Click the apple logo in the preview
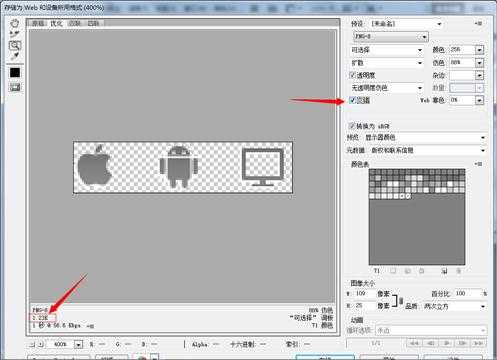Viewport: 497px width, 360px height. 94,165
